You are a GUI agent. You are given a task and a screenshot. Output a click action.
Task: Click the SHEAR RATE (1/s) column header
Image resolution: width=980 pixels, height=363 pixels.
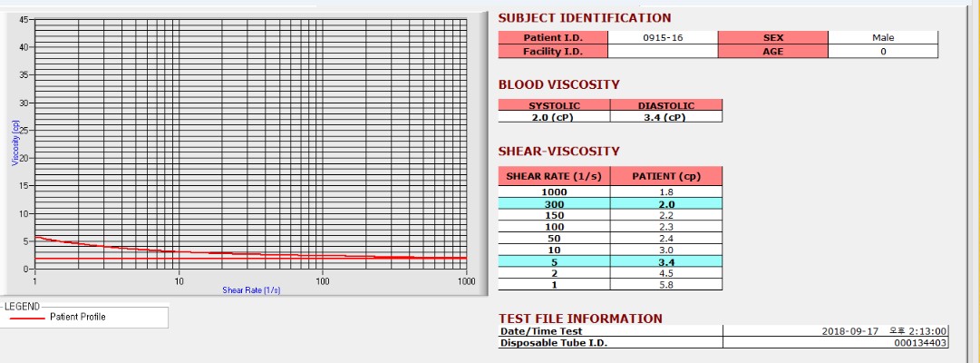[555, 176]
